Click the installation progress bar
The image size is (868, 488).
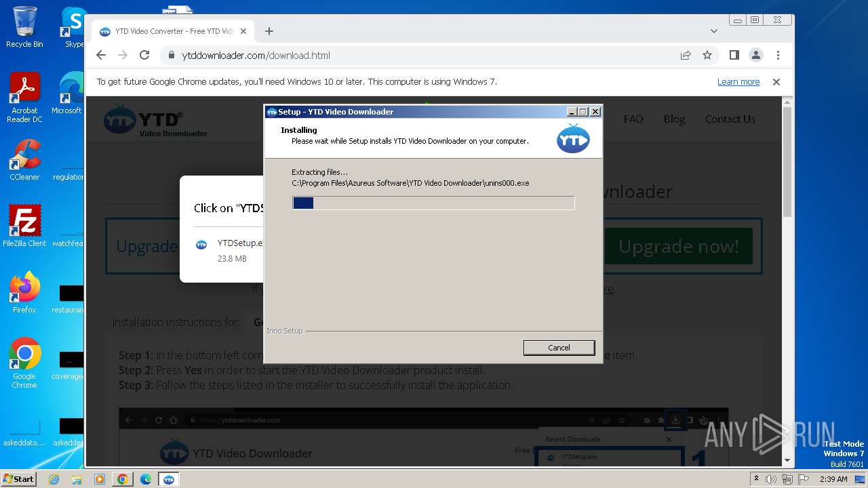click(433, 203)
